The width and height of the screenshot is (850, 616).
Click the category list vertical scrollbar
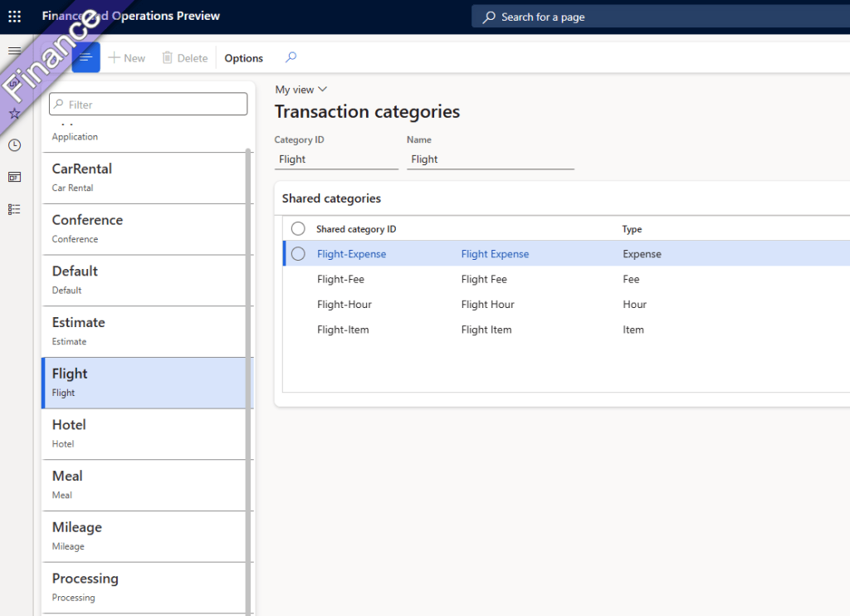(247, 374)
